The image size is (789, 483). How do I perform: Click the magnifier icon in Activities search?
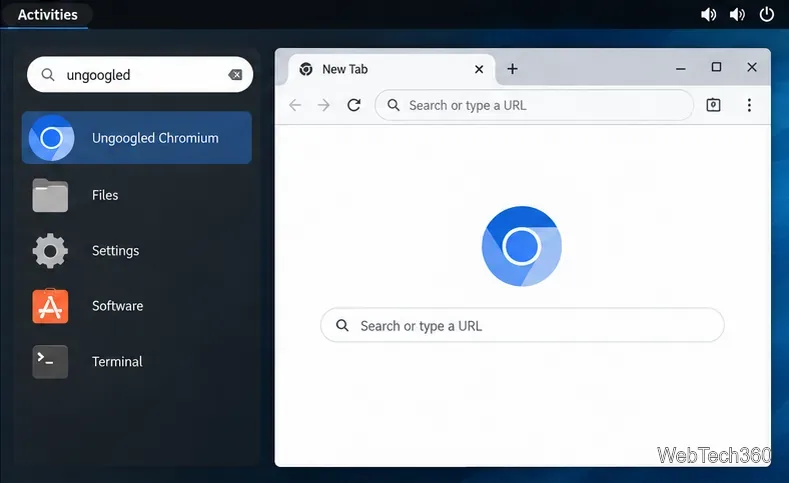(48, 75)
